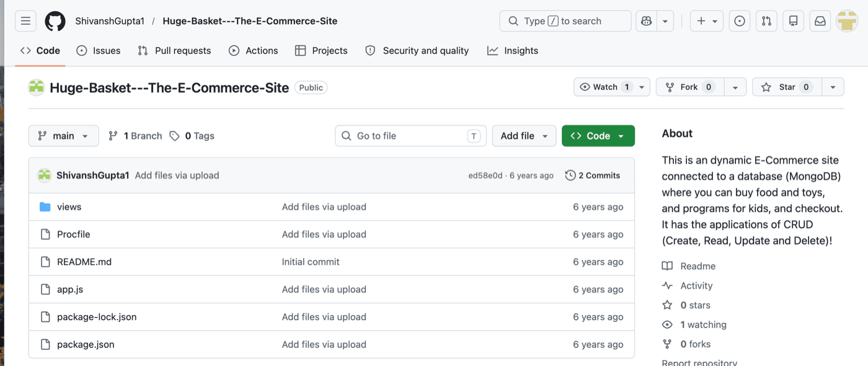Go to GitHub home via Octocat logo
The height and width of the screenshot is (366, 868).
pyautogui.click(x=55, y=21)
